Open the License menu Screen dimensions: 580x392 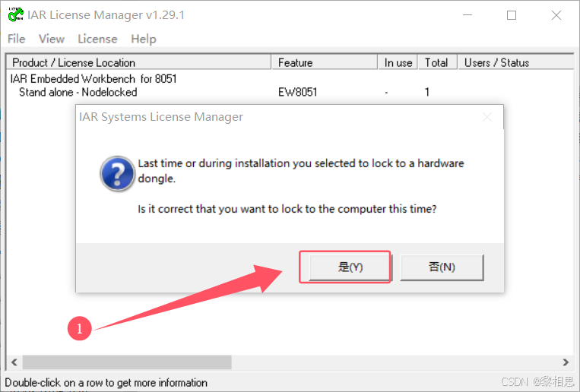97,39
